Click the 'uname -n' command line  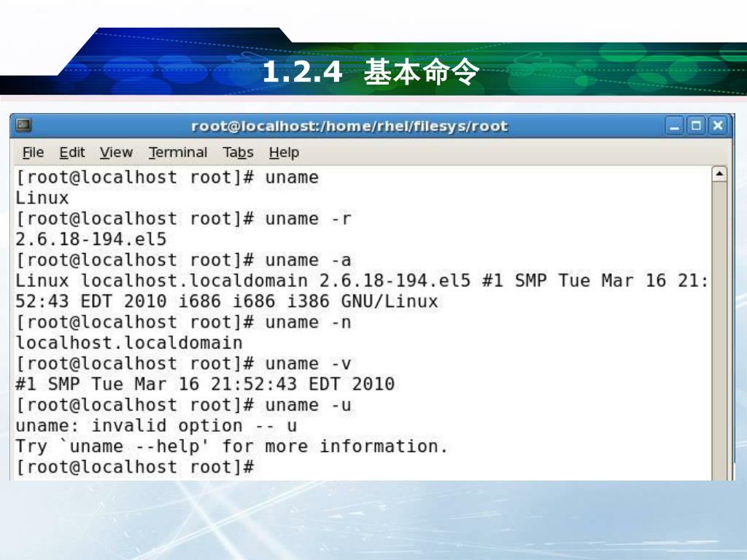coord(183,322)
